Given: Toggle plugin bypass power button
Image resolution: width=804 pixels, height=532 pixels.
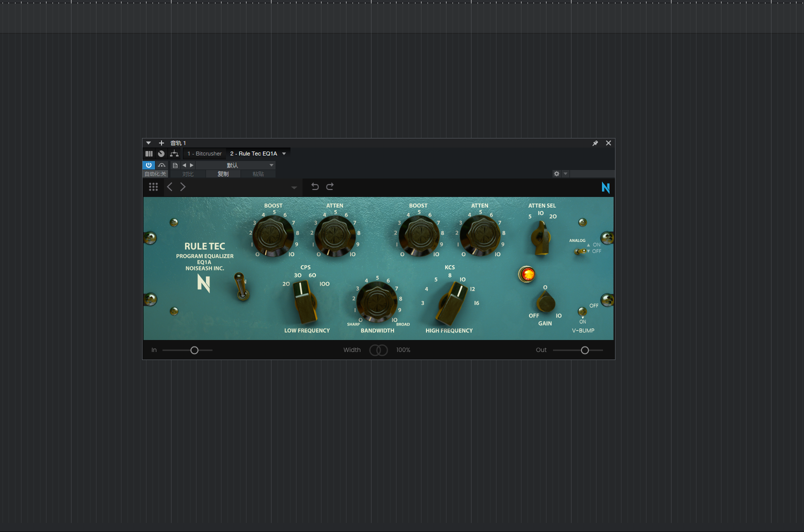Looking at the screenshot, I should [x=148, y=164].
